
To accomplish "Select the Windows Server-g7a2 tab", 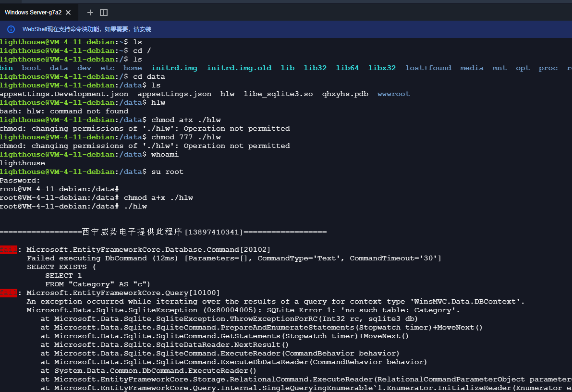I will pyautogui.click(x=33, y=12).
